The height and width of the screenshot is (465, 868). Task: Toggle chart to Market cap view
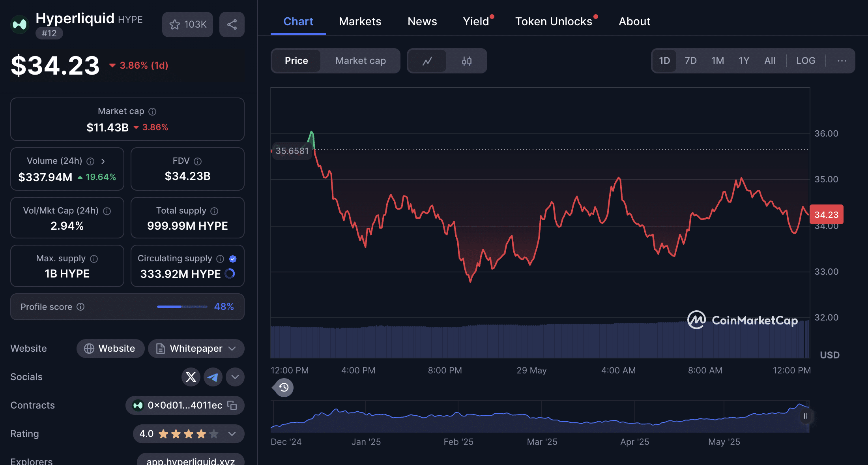361,61
